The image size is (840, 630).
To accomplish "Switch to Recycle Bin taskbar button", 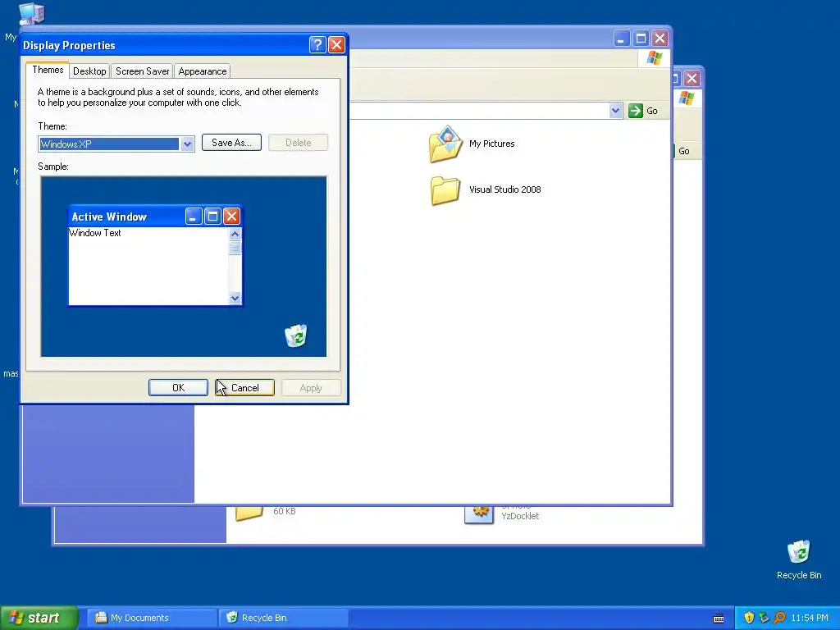I will pyautogui.click(x=283, y=618).
